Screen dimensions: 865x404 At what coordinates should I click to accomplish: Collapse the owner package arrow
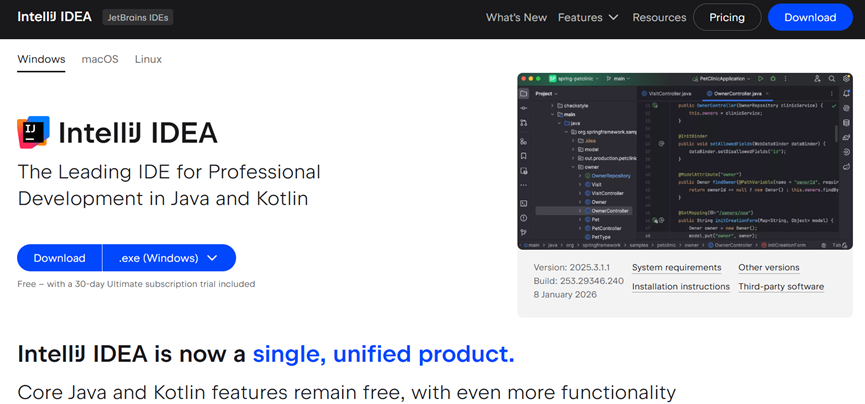click(x=573, y=167)
